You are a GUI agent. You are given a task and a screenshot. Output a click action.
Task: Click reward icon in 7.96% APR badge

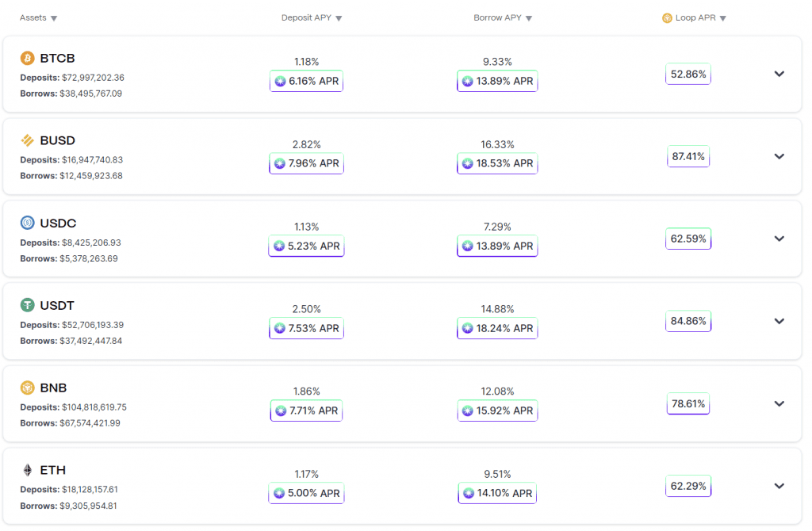pos(280,163)
